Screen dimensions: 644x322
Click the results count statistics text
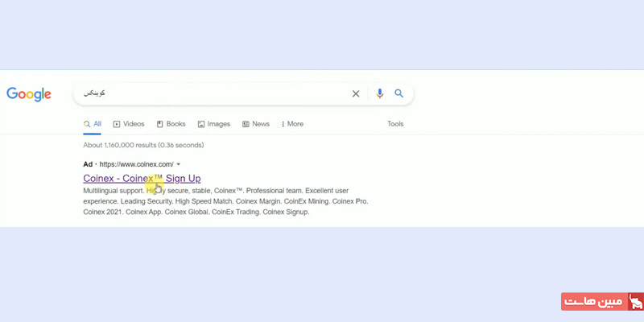(x=143, y=146)
